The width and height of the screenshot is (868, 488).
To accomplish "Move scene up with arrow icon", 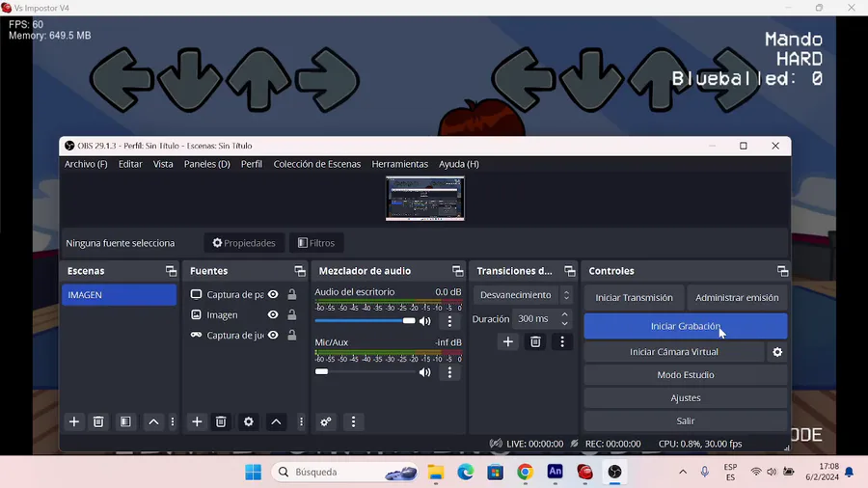I will [153, 421].
